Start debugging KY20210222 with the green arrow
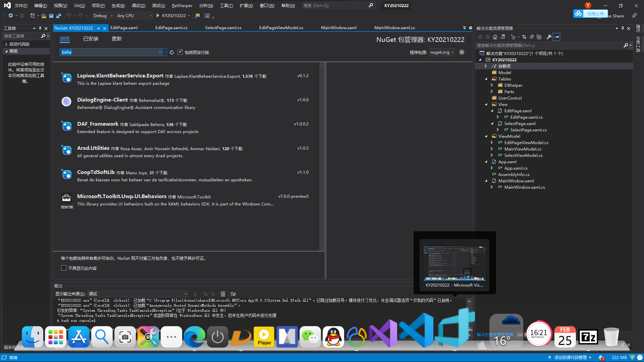 [x=158, y=15]
